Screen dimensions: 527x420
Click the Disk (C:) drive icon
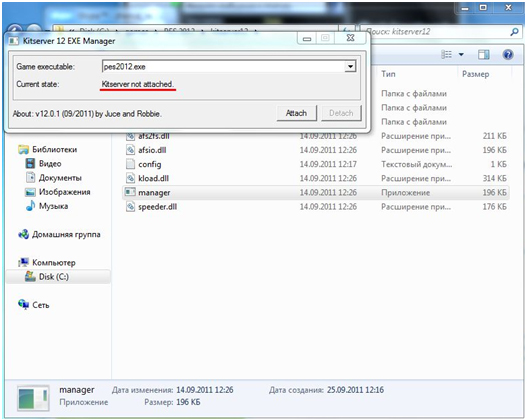point(30,277)
